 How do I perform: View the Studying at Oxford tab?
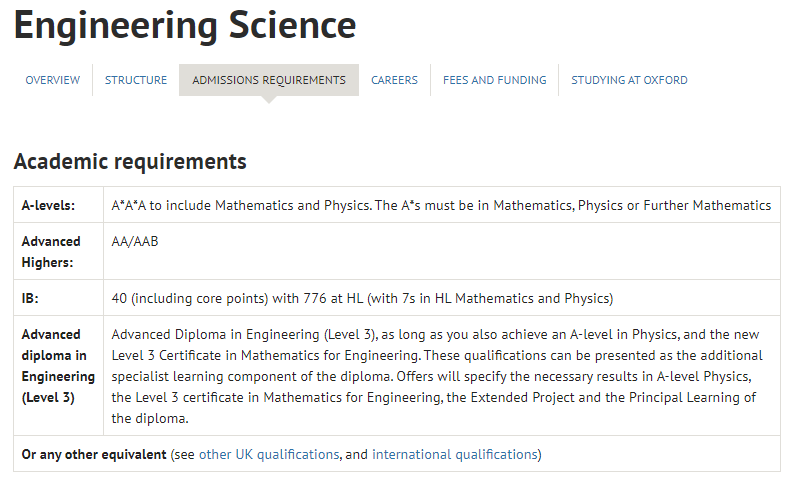click(629, 80)
